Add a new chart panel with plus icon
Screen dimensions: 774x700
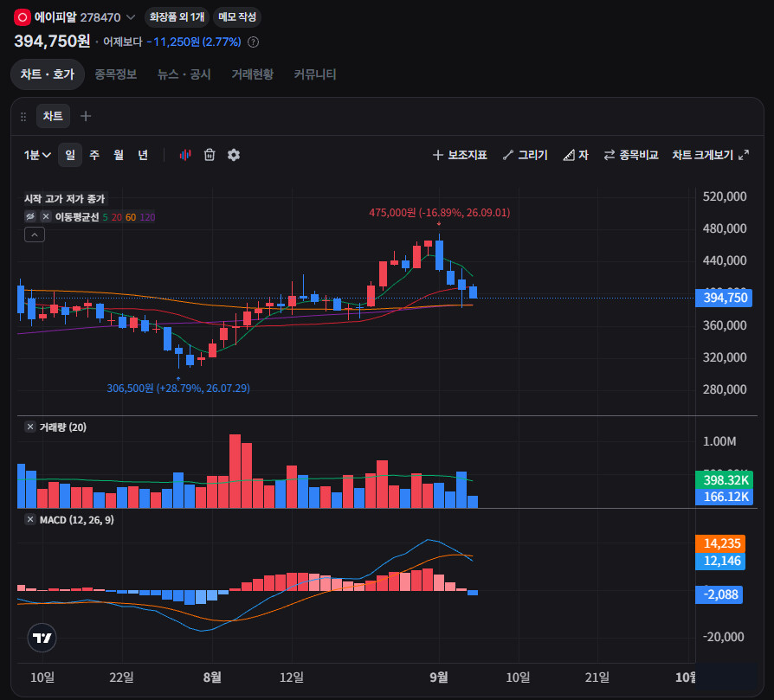(86, 116)
